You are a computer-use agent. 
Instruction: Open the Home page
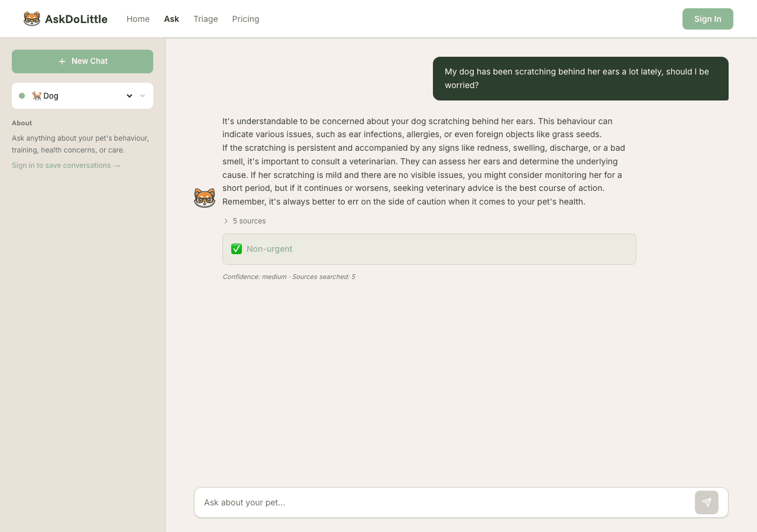[x=138, y=18]
